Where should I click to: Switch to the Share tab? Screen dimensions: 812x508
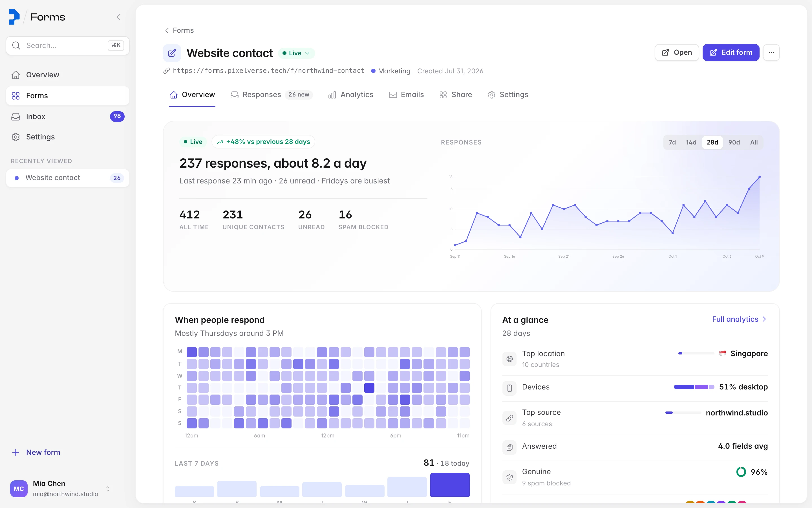(x=456, y=95)
